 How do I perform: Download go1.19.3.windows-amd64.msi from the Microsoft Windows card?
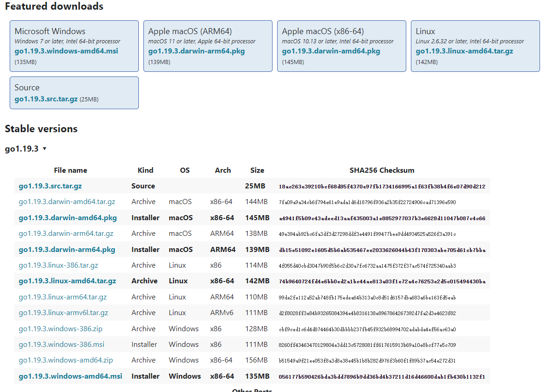click(66, 51)
